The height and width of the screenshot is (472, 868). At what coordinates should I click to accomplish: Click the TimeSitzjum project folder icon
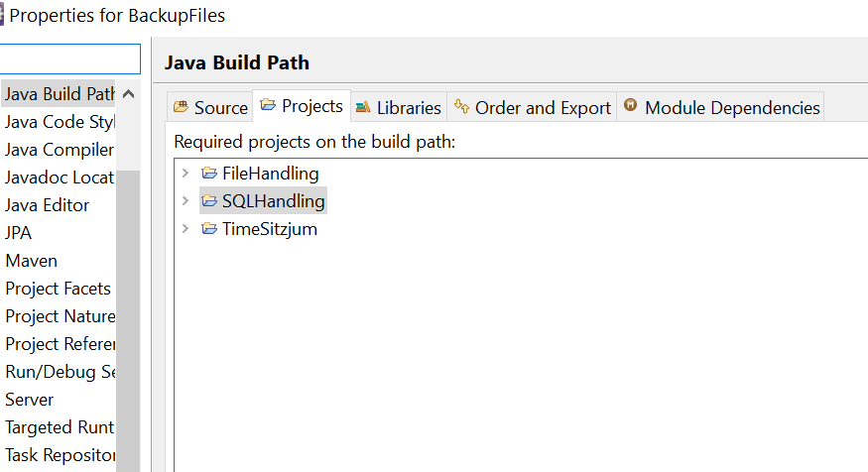(x=208, y=229)
